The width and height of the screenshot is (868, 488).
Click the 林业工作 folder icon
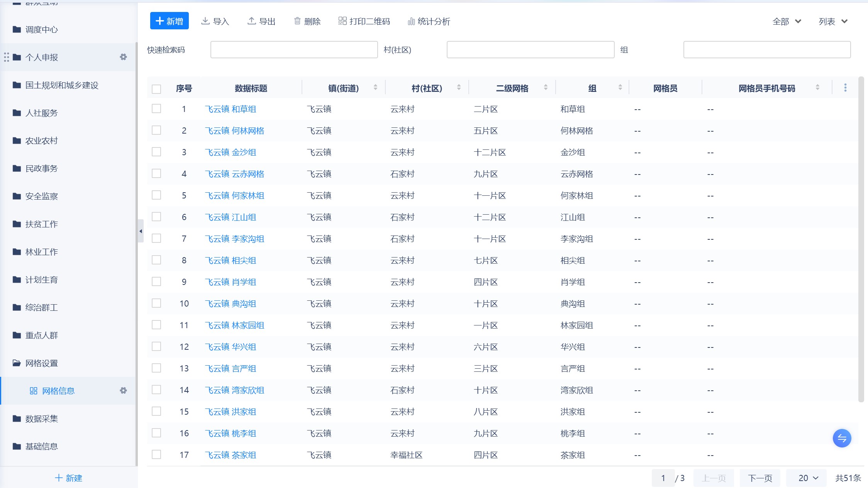pyautogui.click(x=17, y=252)
